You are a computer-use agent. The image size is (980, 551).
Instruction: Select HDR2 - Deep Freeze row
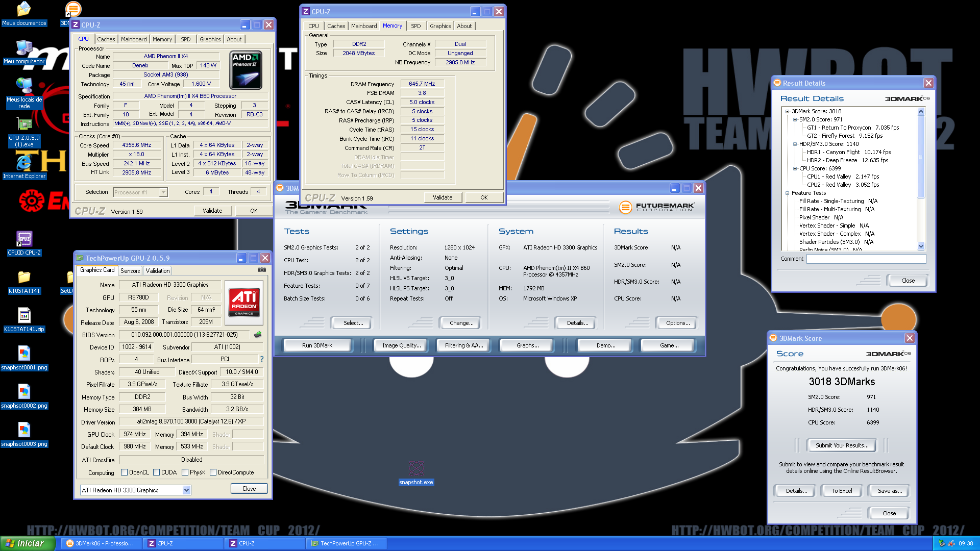pyautogui.click(x=847, y=160)
